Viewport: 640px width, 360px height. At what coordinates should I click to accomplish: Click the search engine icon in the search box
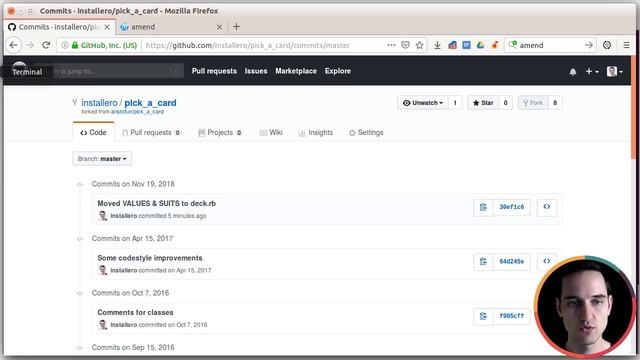(513, 45)
